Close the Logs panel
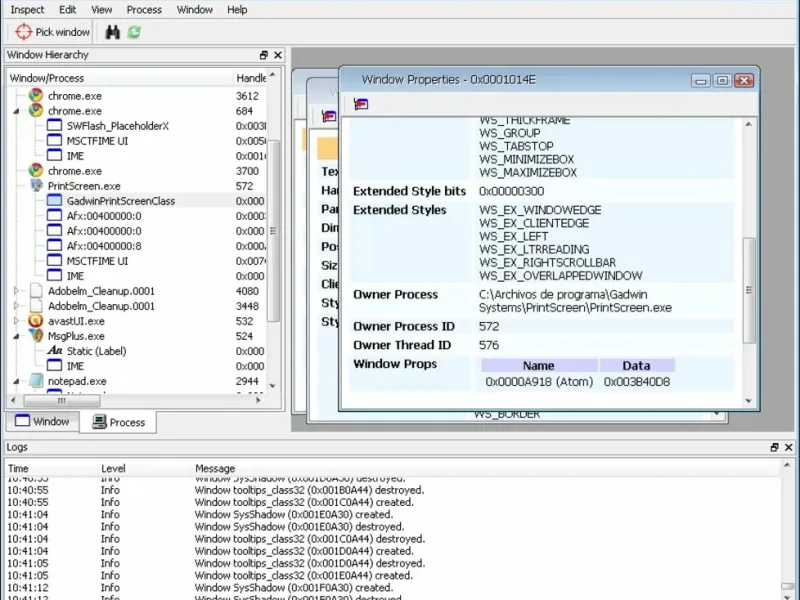This screenshot has height=600, width=800. [789, 447]
